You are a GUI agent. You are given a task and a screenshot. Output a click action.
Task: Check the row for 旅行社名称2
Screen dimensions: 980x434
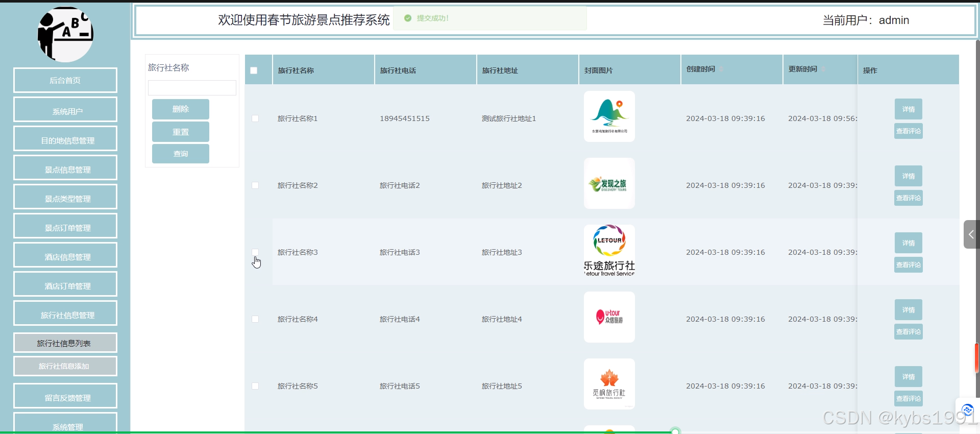click(255, 185)
